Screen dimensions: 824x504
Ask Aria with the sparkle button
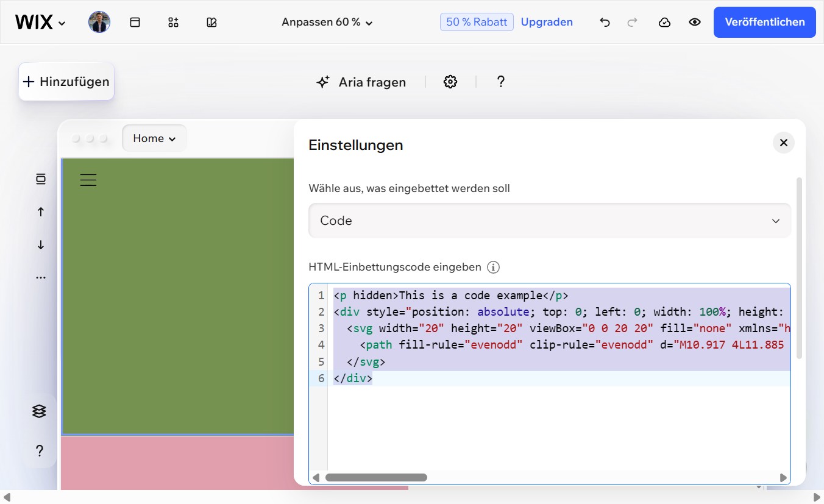click(x=361, y=82)
